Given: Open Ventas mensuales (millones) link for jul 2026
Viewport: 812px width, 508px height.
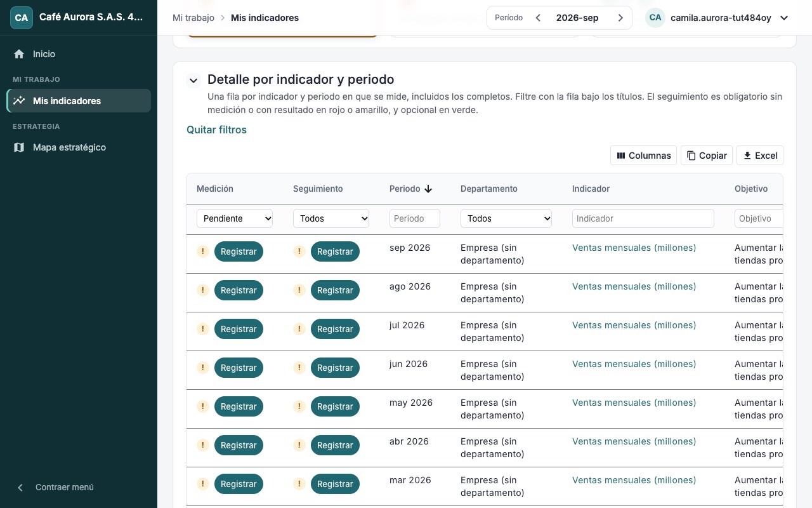Looking at the screenshot, I should pos(634,325).
